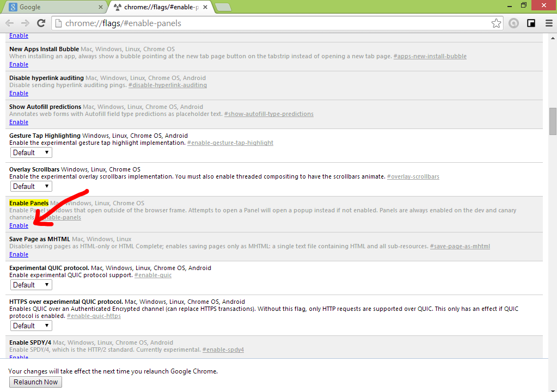
Task: Click the page icon in the address bar
Action: coord(59,23)
